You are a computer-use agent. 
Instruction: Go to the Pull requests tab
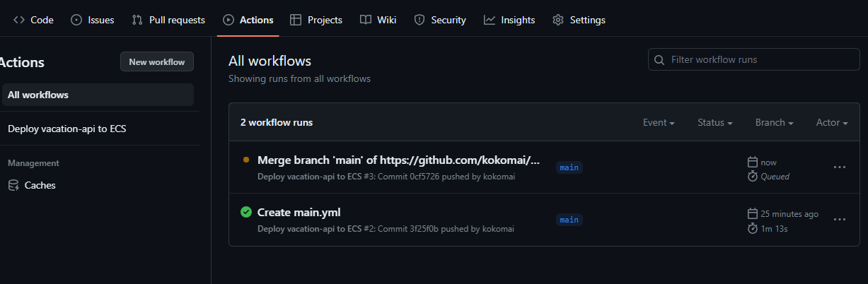168,20
